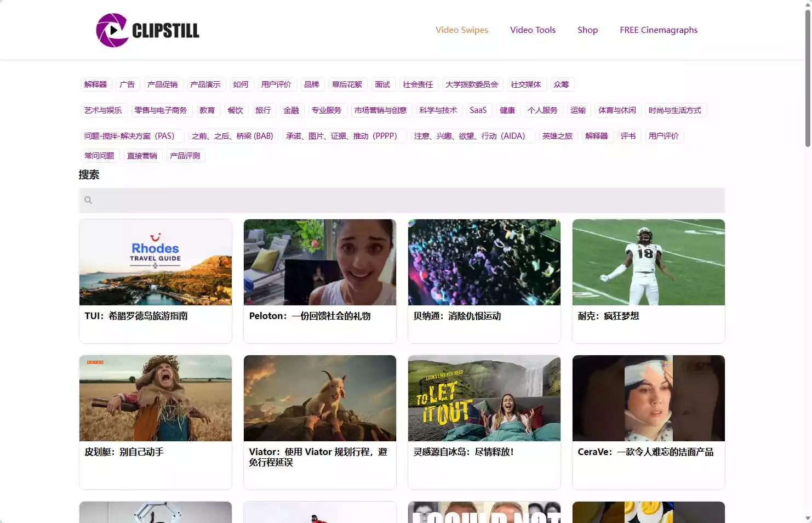Filter by 时尚与生活方式 tag
This screenshot has height=523, width=812.
pyautogui.click(x=675, y=110)
